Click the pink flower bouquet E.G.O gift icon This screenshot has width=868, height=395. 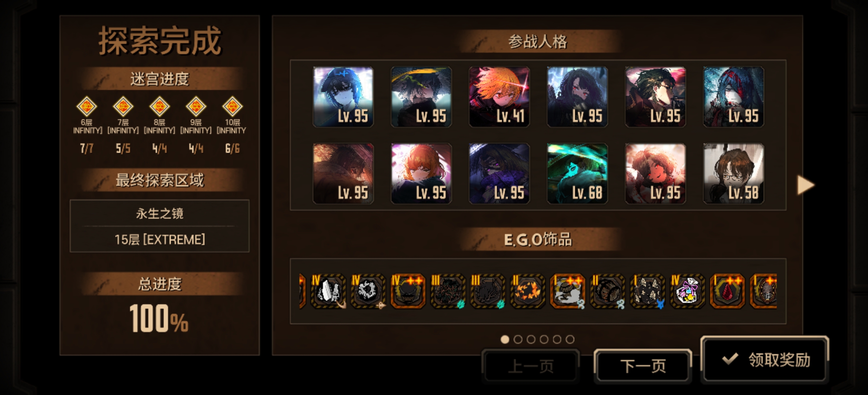coord(687,291)
